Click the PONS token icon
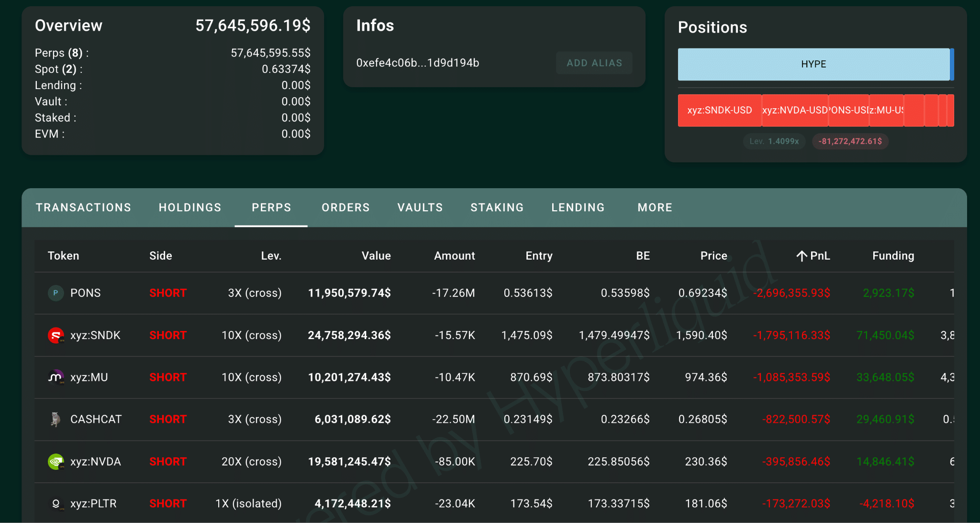980x523 pixels. tap(56, 293)
